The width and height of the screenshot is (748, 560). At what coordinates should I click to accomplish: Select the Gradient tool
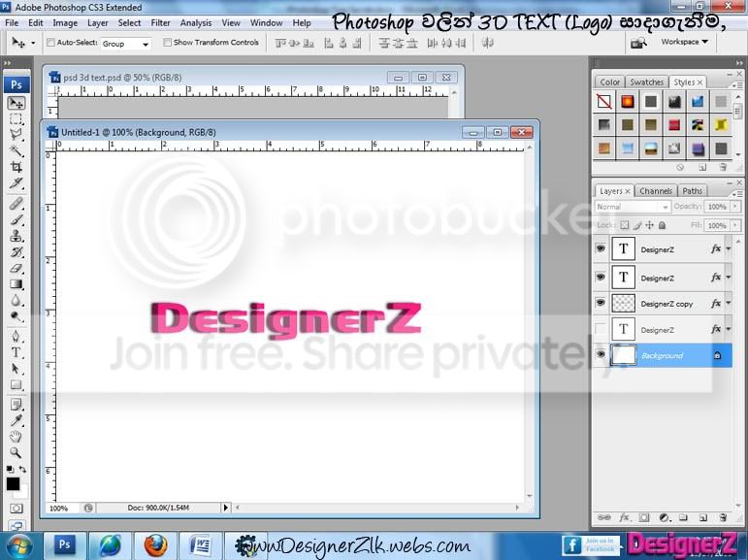[x=16, y=284]
